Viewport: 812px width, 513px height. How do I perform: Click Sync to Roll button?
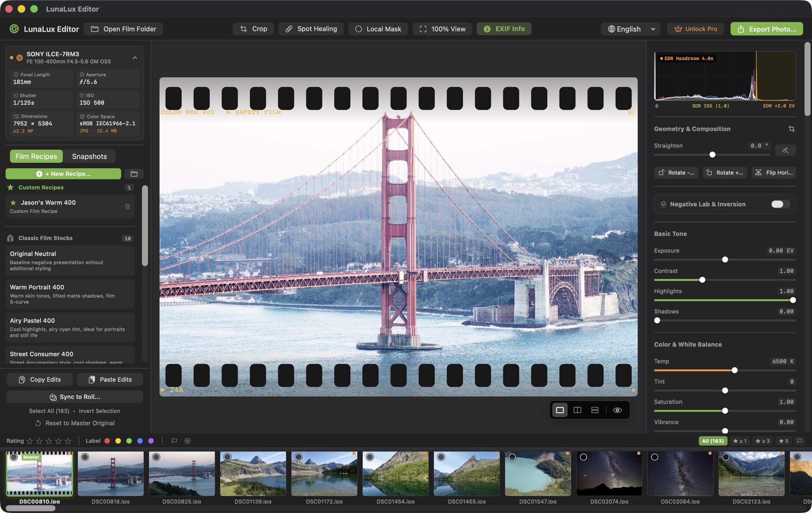click(74, 397)
